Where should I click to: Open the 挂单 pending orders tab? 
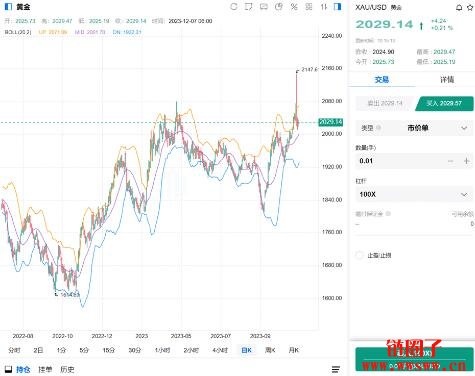(x=45, y=369)
